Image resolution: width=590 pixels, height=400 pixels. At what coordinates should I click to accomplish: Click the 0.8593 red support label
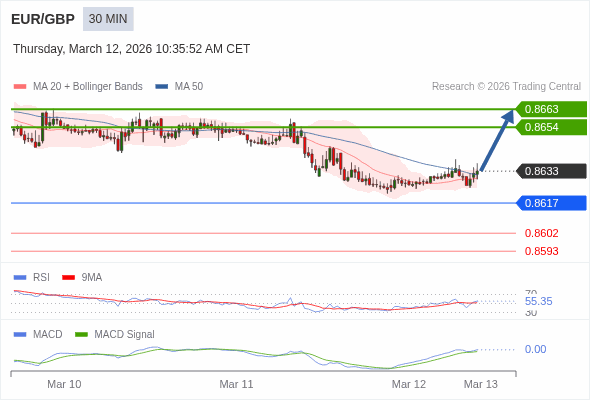[541, 251]
